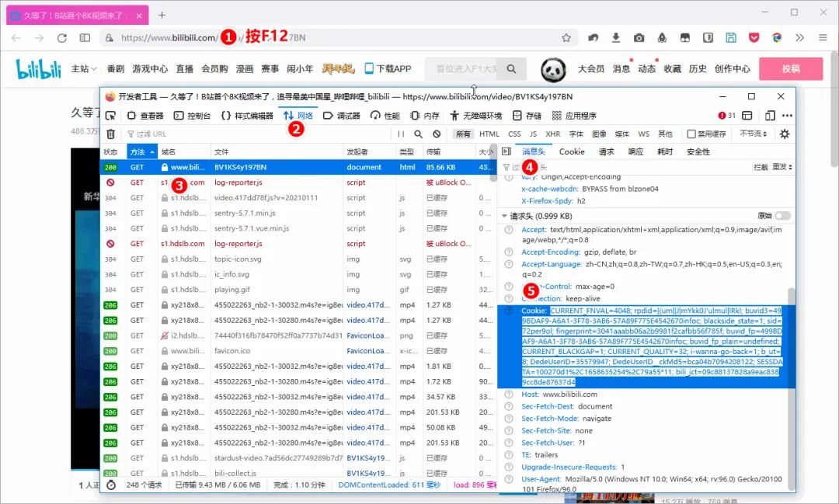Enable the 禁用缓存 checkbox
The width and height of the screenshot is (839, 504).
click(691, 134)
